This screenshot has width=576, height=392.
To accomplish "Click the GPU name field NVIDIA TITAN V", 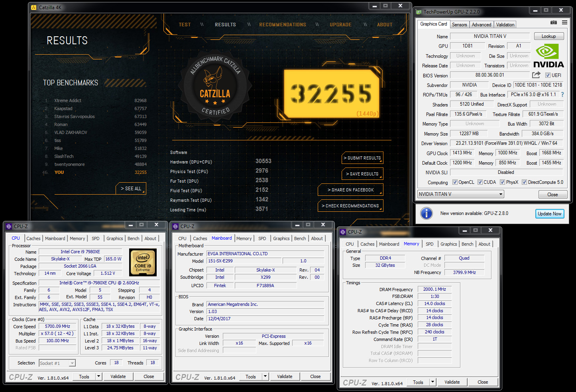I will tap(490, 36).
